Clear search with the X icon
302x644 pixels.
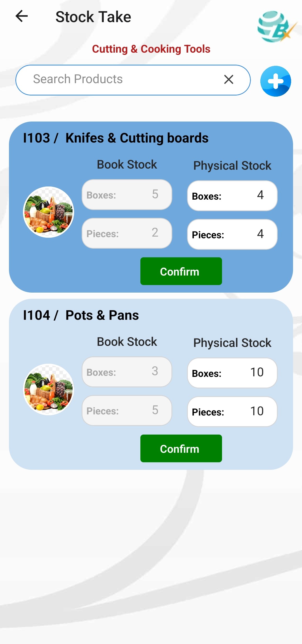click(229, 80)
